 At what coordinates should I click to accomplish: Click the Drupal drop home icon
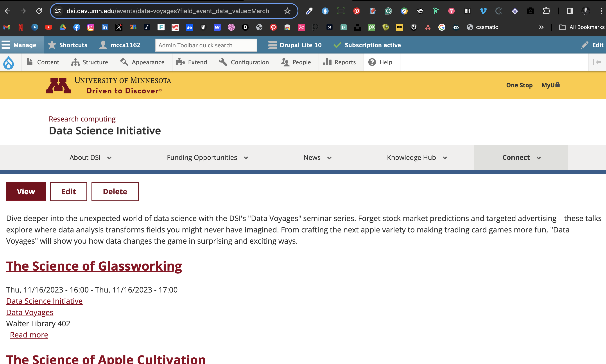[x=9, y=62]
